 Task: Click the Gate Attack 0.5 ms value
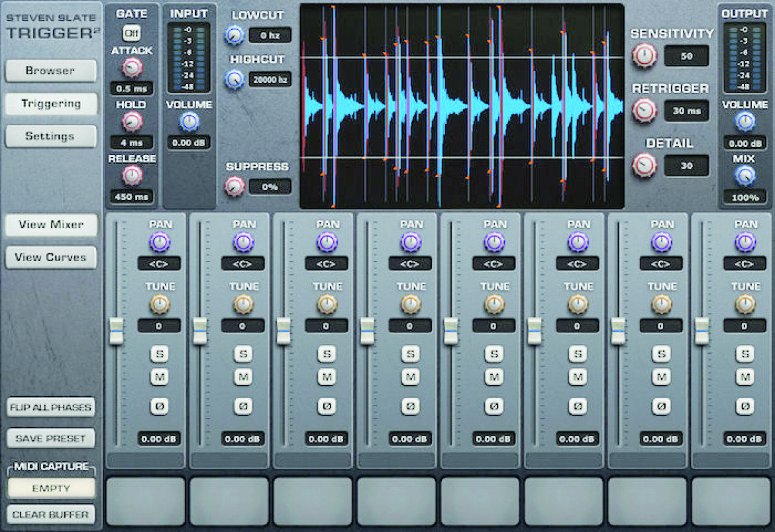point(131,89)
